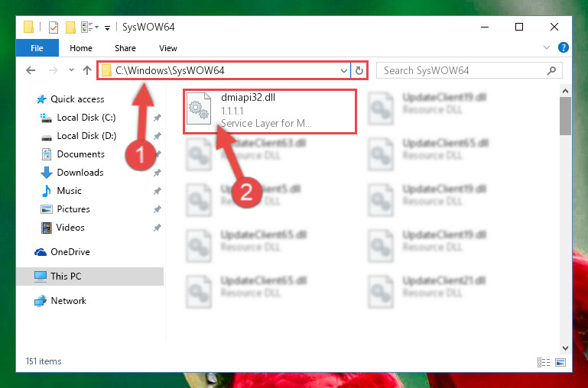Click the vertical scrollbar thumb
Image resolution: width=588 pixels, height=388 pixels.
click(565, 116)
